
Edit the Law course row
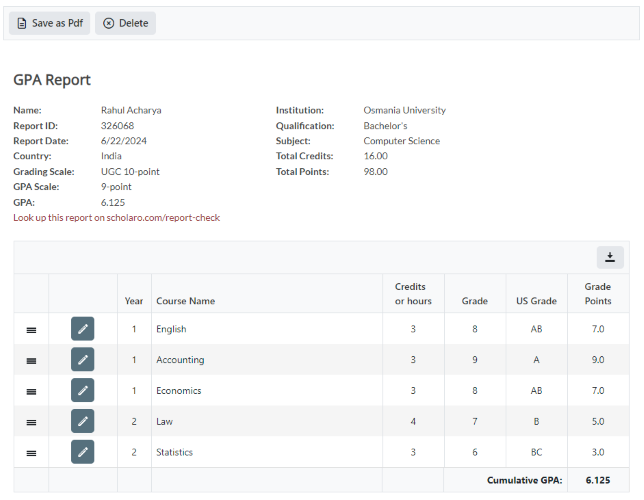tap(83, 422)
